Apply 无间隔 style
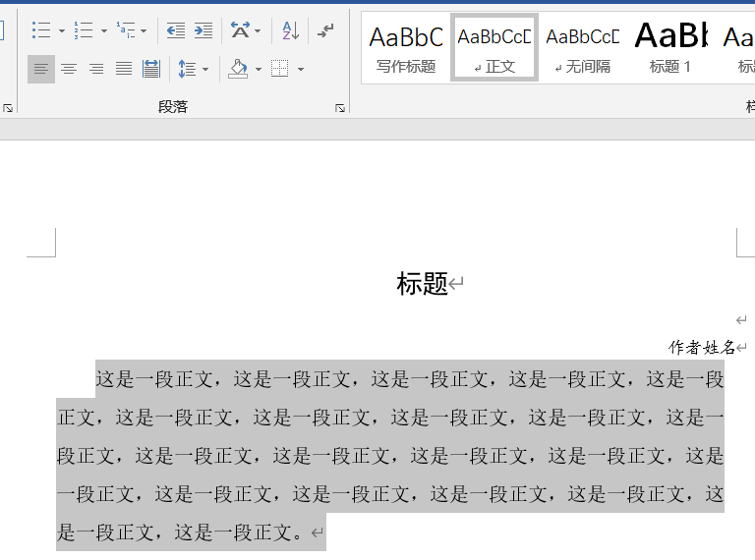This screenshot has height=560, width=755. 583,48
